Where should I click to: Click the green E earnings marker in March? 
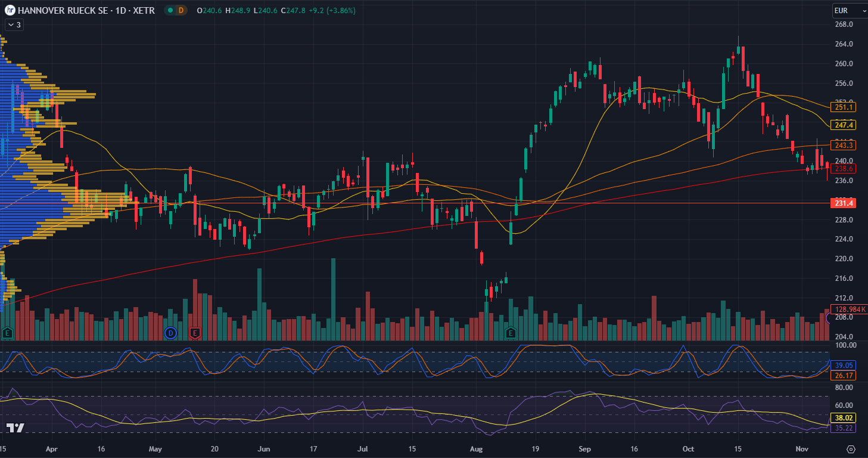coord(8,332)
